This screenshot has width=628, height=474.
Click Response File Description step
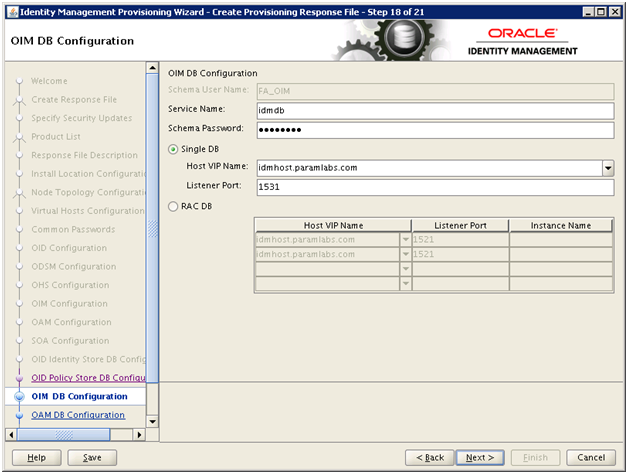(85, 155)
